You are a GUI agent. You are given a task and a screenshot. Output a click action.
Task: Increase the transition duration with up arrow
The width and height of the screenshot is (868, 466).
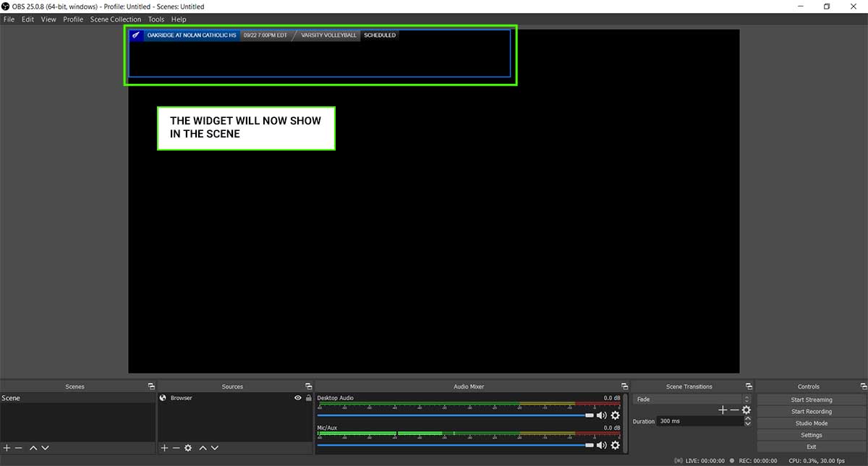point(748,418)
